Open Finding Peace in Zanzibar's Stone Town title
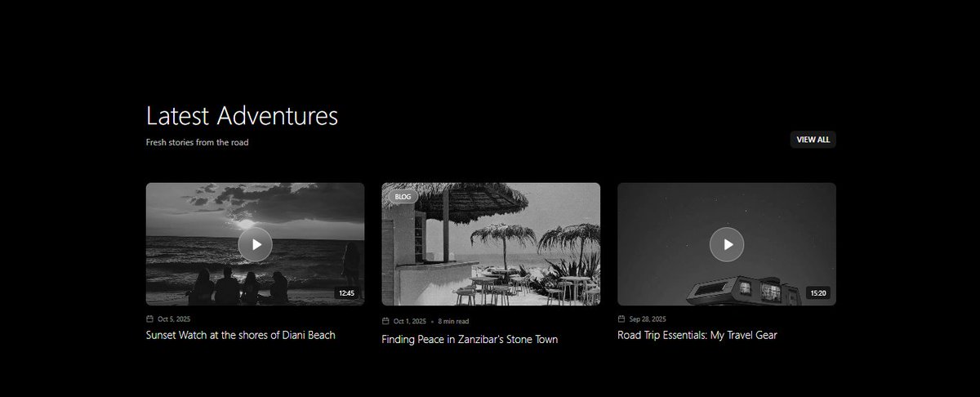The width and height of the screenshot is (980, 397). [x=470, y=339]
